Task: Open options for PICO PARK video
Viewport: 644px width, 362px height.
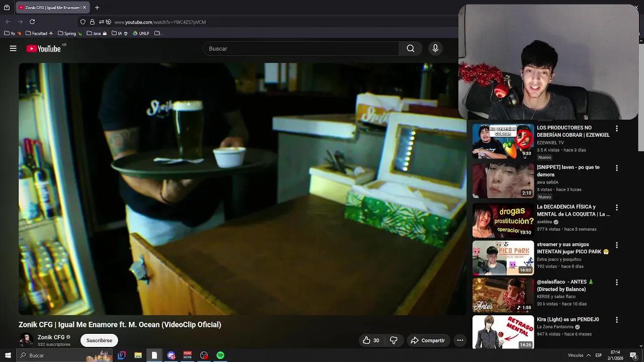Action: [616, 245]
